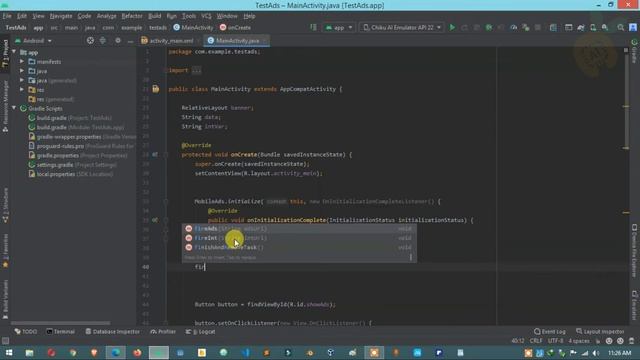The width and height of the screenshot is (640, 360).
Task: Open Search Everywhere magnifier icon
Action: 620,27
